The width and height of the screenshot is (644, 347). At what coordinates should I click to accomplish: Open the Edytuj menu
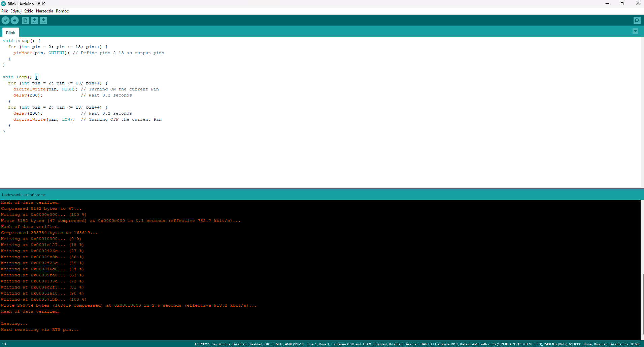16,11
